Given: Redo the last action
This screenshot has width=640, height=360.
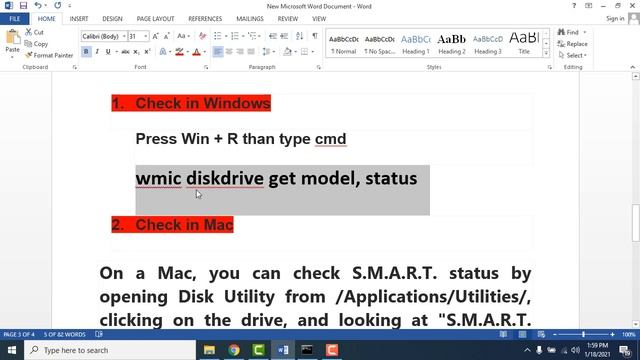Looking at the screenshot, I should pos(58,6).
